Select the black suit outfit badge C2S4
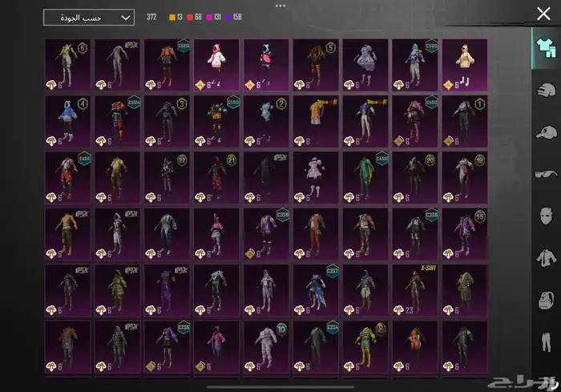Viewport: 561px width, 392px height. coord(316,346)
